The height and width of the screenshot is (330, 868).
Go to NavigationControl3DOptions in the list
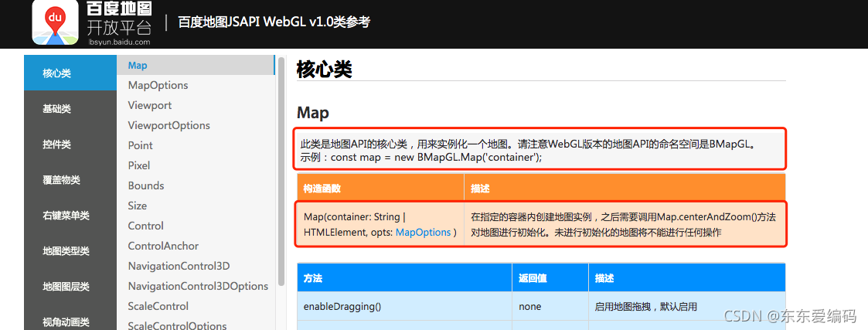pyautogui.click(x=196, y=286)
